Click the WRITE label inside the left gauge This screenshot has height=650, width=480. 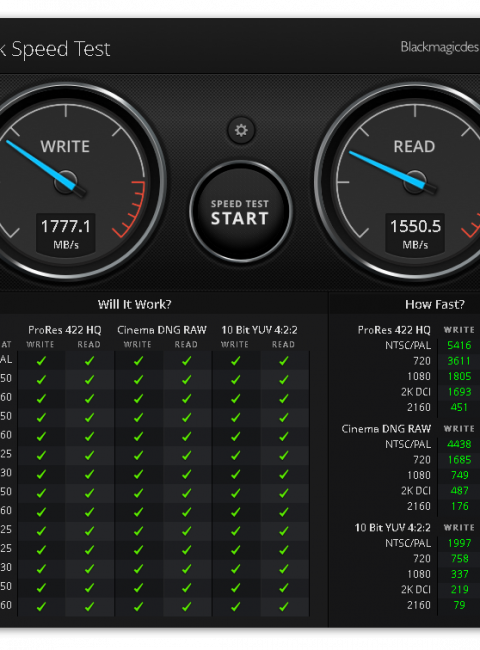tap(65, 146)
